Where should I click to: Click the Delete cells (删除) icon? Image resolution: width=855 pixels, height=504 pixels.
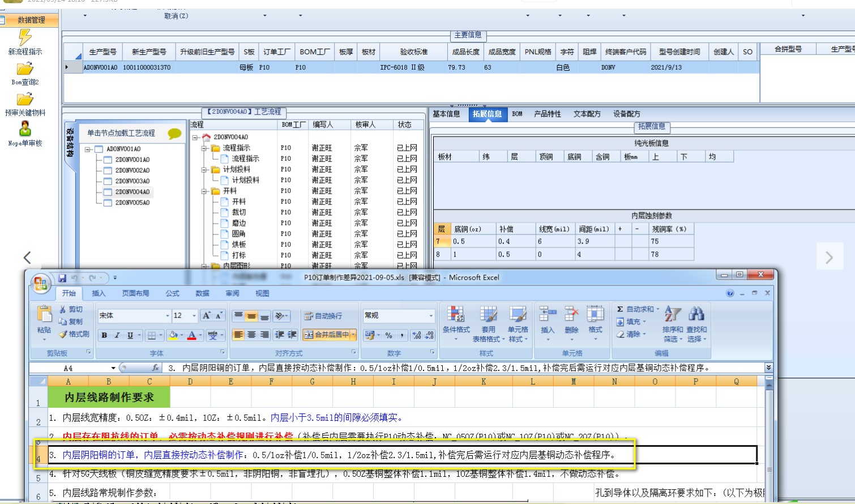[571, 314]
